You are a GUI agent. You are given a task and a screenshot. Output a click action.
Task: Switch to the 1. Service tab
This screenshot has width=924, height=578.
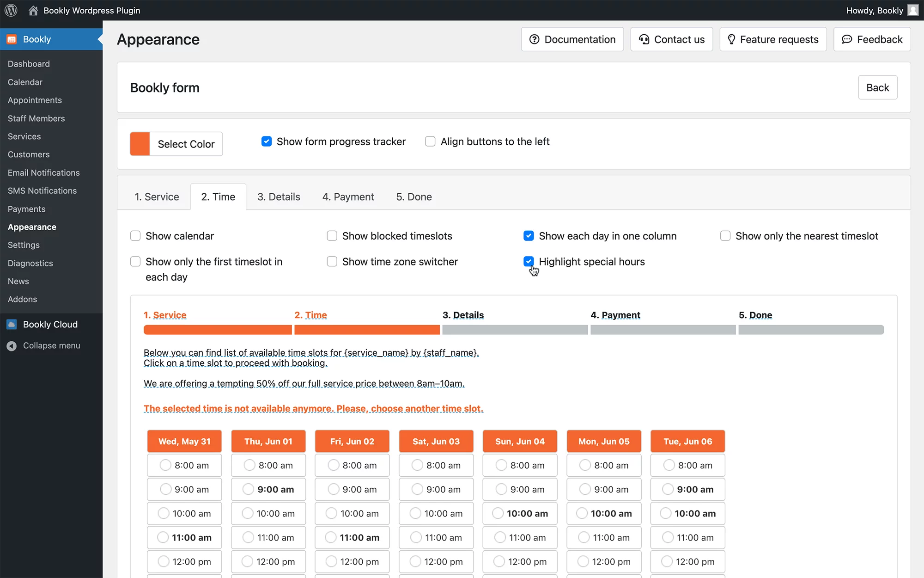click(157, 197)
